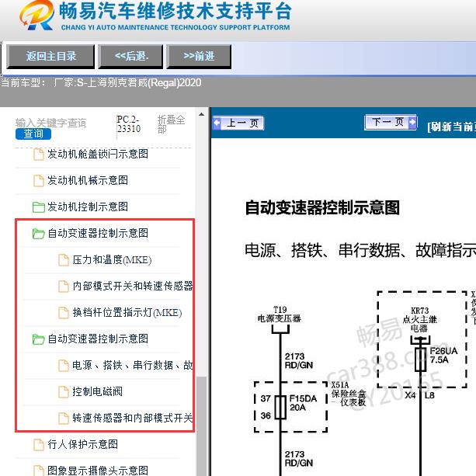Open 发动机舱盖锁闩示意图 entry
Viewport: 476px width, 476px height.
[x=98, y=154]
